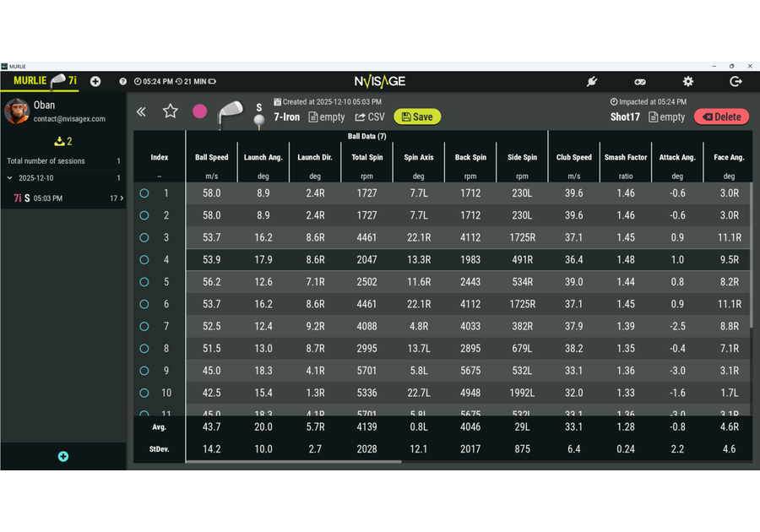The image size is (760, 532).
Task: Select the shot 6 radio circle
Action: click(x=144, y=304)
